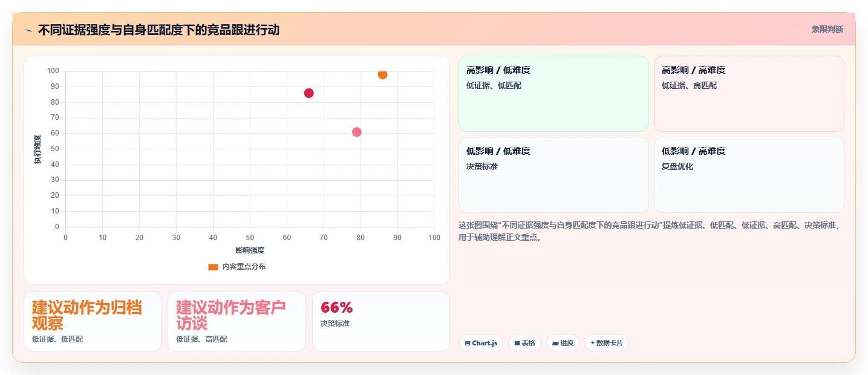Image resolution: width=868 pixels, height=375 pixels.
Task: Click the heading 不同证据强度与自身匹配度下的竞品跟进行动
Action: 158,30
